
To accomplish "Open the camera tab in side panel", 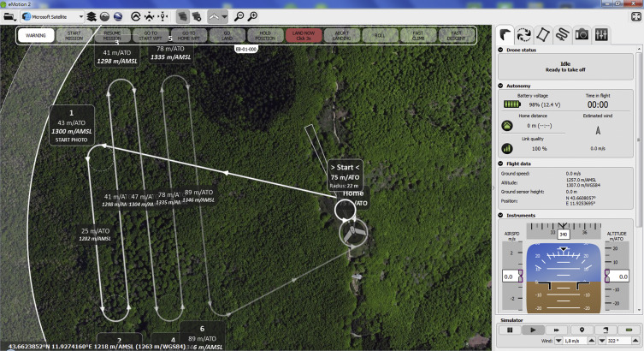I will (582, 34).
